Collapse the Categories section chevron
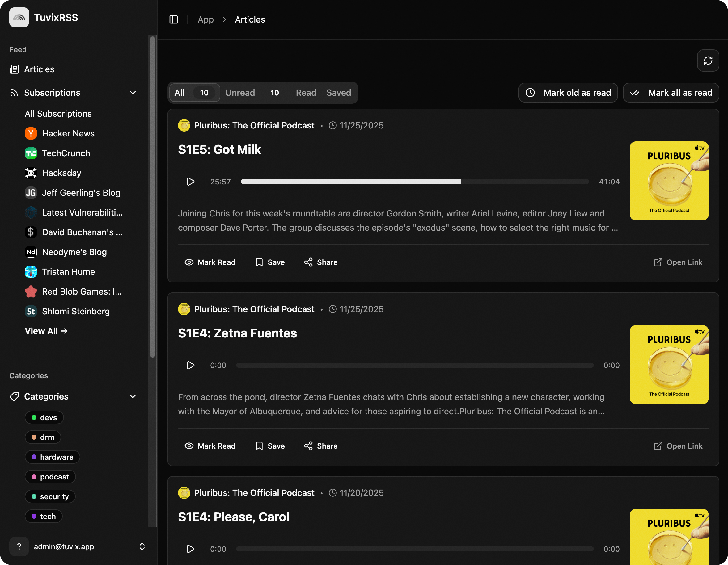Image resolution: width=728 pixels, height=565 pixels. click(x=133, y=396)
